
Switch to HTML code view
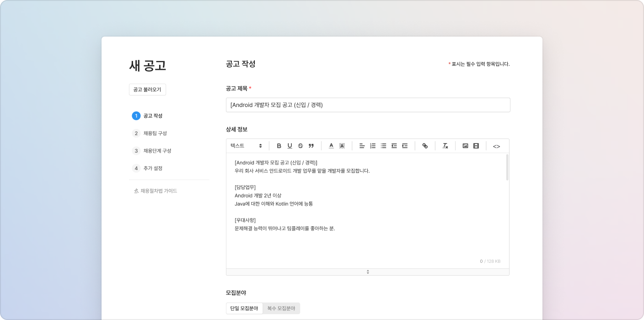pyautogui.click(x=496, y=146)
